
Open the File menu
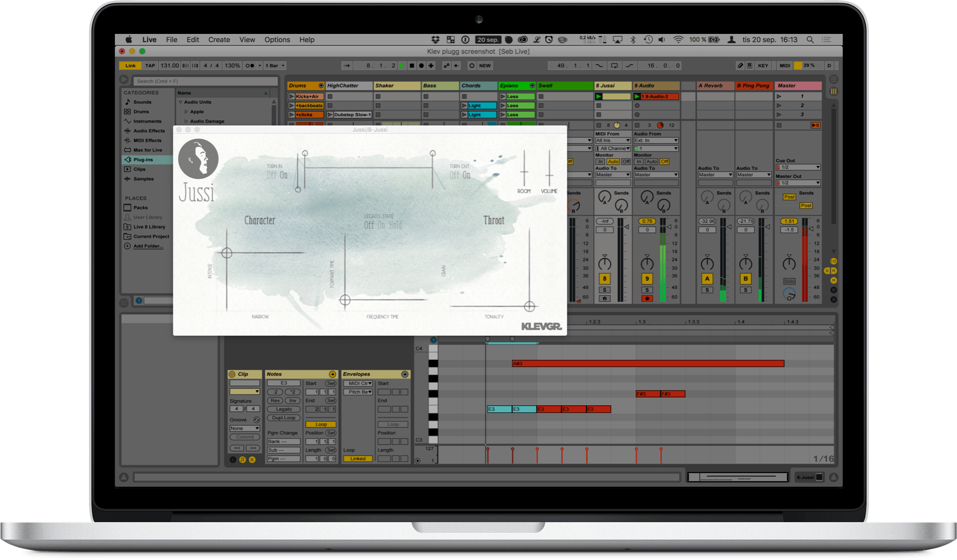[x=172, y=40]
